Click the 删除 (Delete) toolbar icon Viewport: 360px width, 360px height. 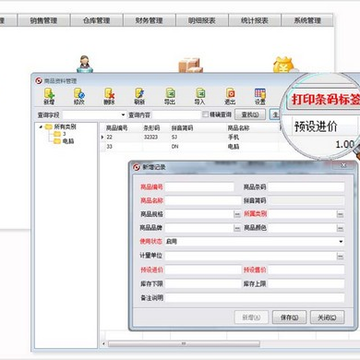point(109,96)
